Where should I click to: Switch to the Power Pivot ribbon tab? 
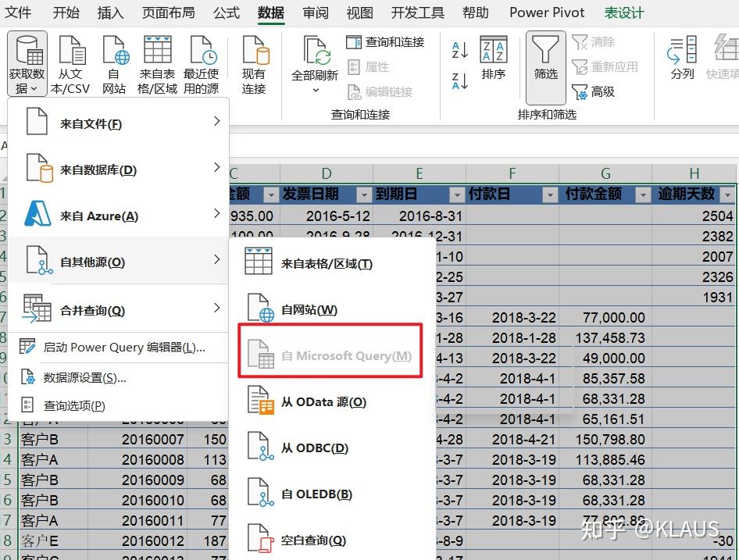(x=547, y=12)
